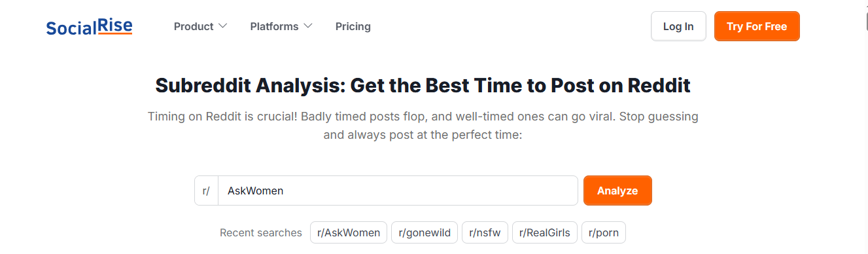Choose the r/nsfw recent search chip
Screen dimensions: 868x254
[x=485, y=232]
